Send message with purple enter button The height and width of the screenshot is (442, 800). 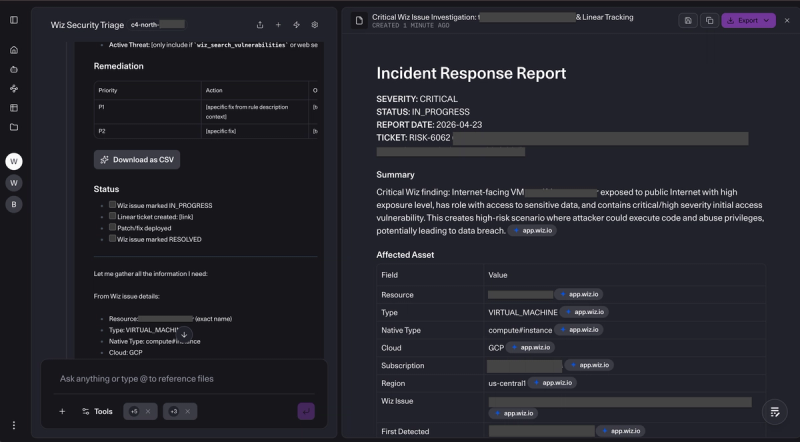click(x=306, y=411)
